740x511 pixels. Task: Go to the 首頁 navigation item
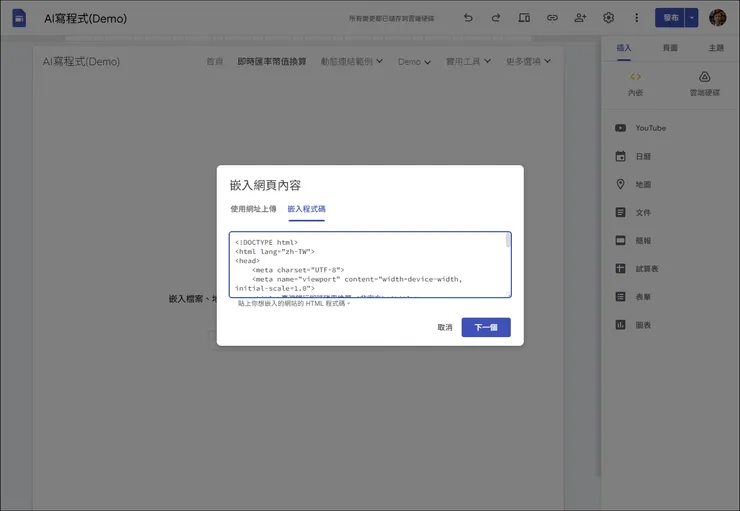[x=214, y=61]
